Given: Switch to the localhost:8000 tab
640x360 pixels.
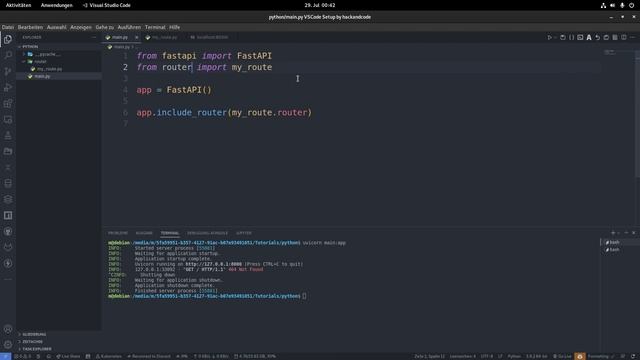Looking at the screenshot, I should point(209,37).
